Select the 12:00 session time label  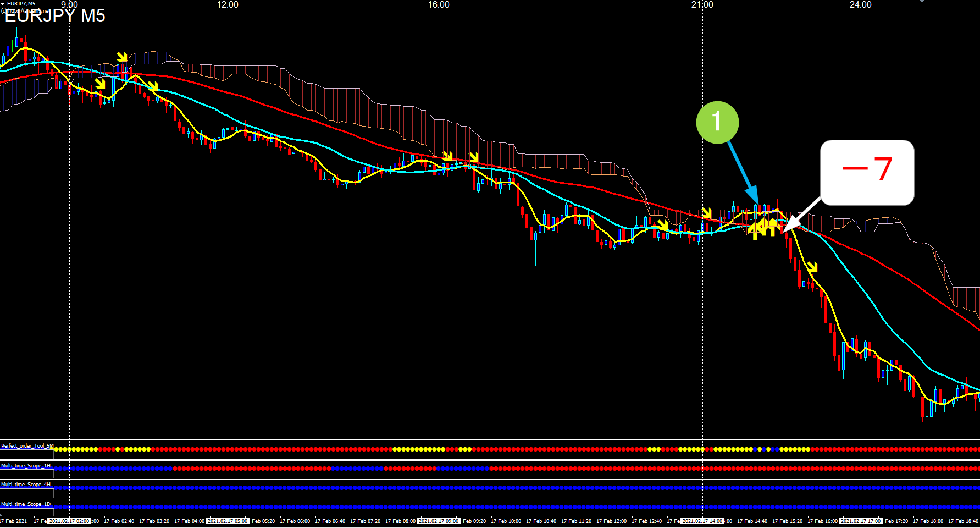(228, 5)
